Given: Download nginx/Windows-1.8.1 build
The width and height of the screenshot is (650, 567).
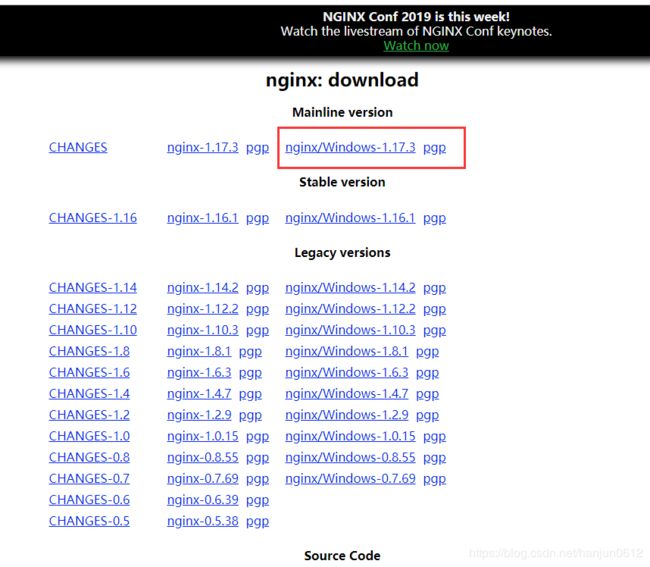Looking at the screenshot, I should tap(347, 351).
